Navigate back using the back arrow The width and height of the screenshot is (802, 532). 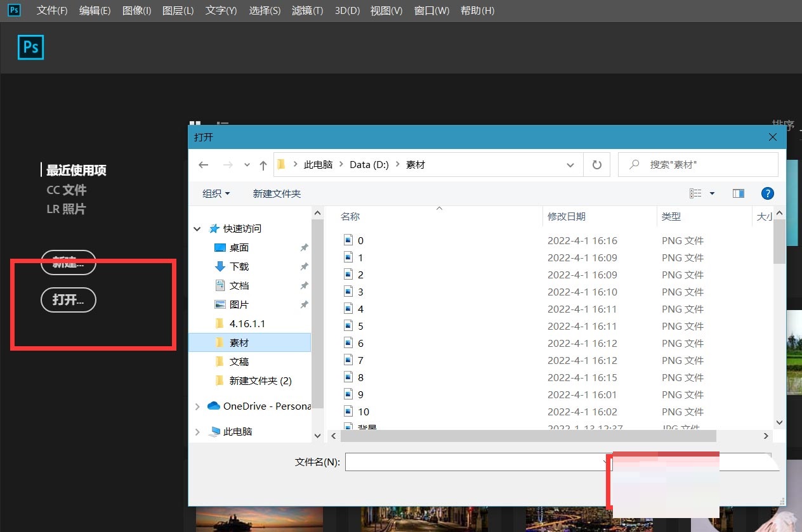click(203, 164)
